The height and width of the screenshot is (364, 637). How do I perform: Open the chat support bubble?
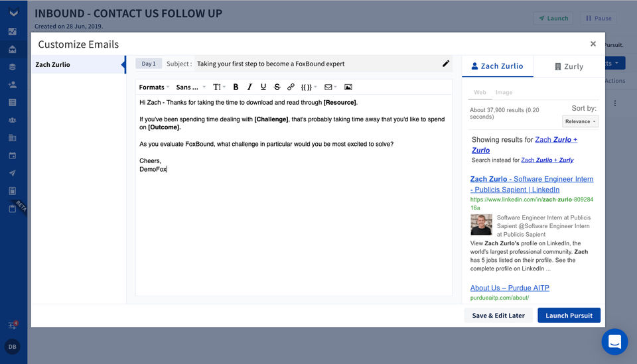coord(614,341)
